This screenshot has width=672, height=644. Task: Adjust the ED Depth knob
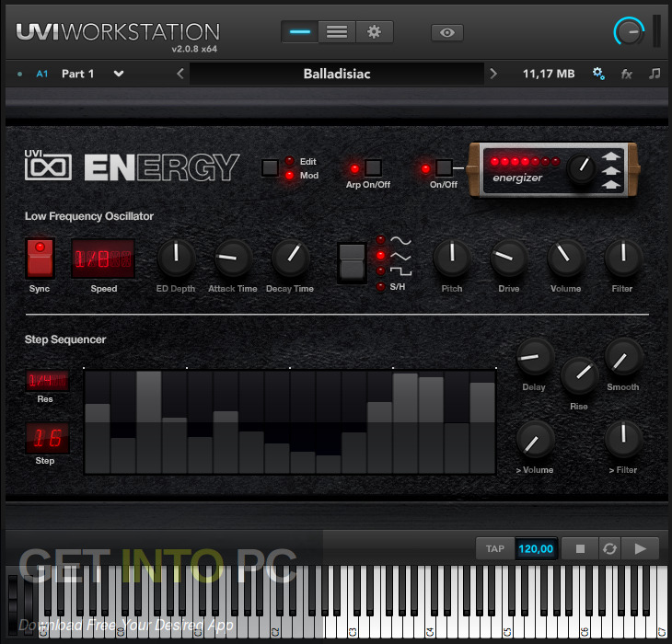click(176, 259)
